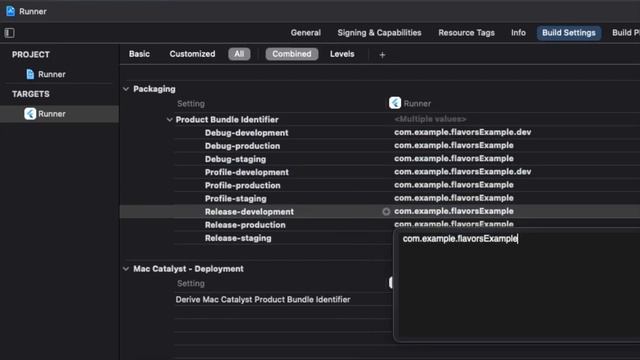Select the Build Settings tab
Viewport: 640px width, 360px height.
pos(569,33)
